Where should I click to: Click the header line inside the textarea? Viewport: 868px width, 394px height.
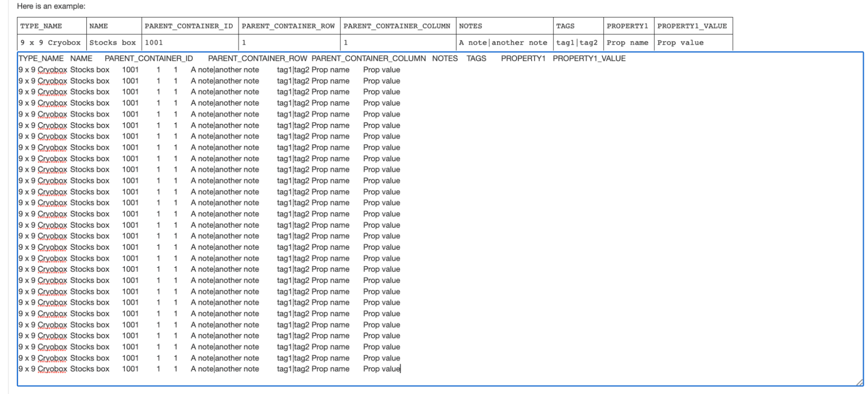(x=321, y=59)
